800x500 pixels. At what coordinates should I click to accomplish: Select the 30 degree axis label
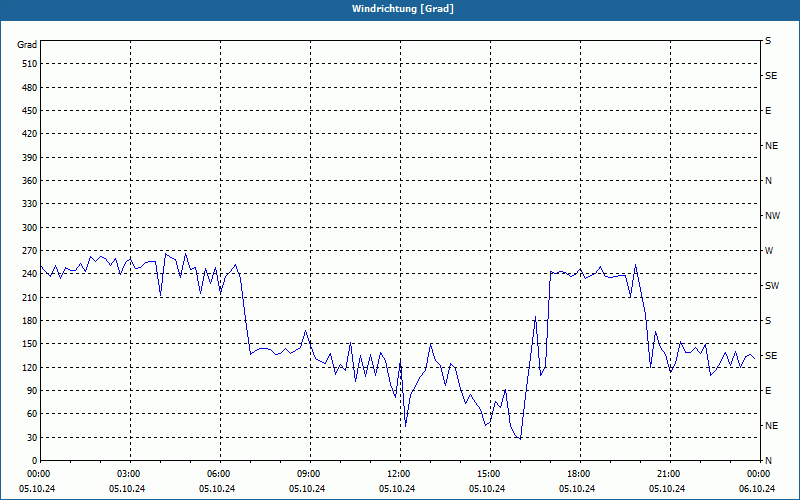(x=32, y=437)
